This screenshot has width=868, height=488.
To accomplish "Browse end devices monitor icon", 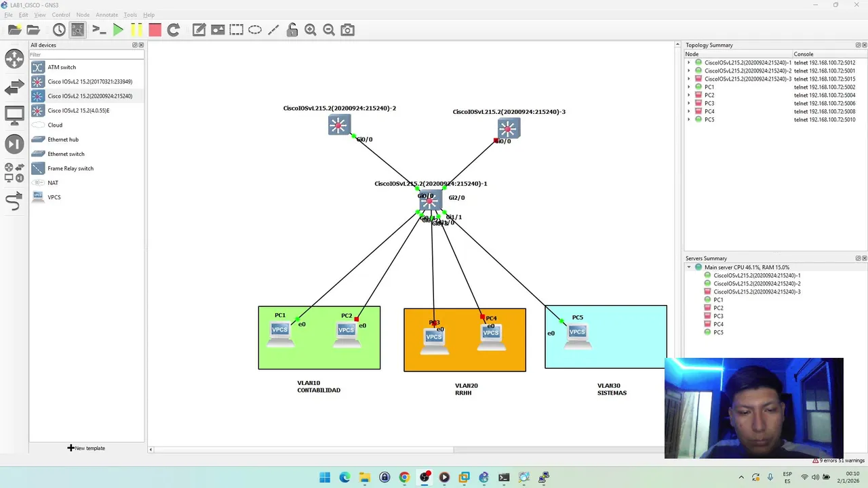I will (x=14, y=115).
